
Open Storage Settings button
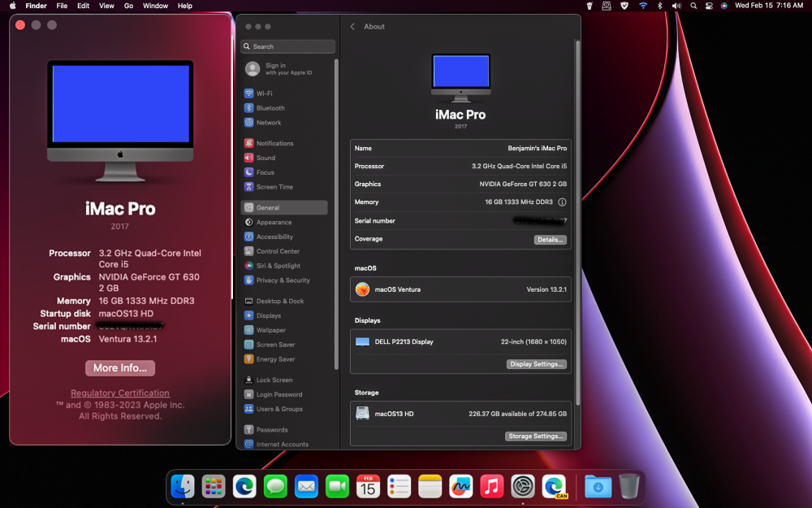pyautogui.click(x=535, y=436)
